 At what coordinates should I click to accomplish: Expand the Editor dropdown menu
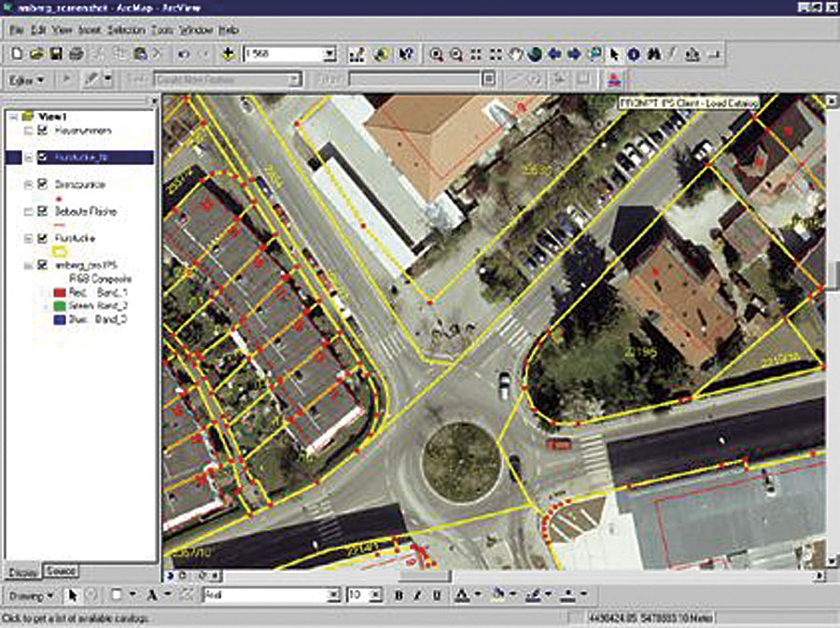(26, 80)
